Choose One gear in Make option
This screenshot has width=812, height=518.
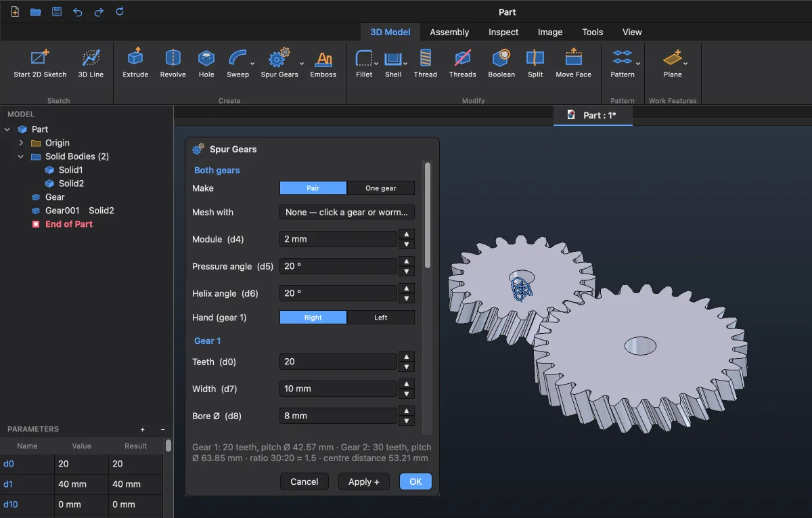point(381,188)
